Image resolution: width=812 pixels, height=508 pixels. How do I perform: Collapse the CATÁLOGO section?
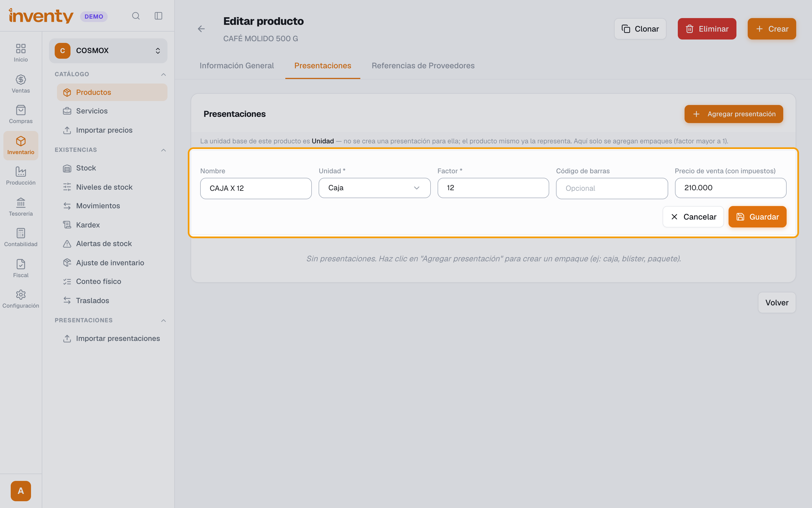(164, 74)
